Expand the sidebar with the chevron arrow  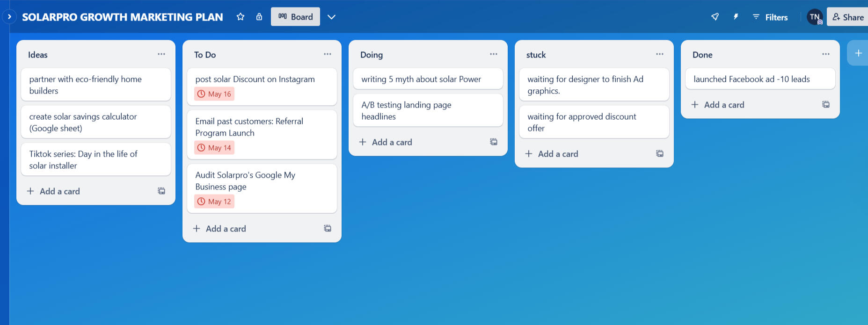pos(9,17)
